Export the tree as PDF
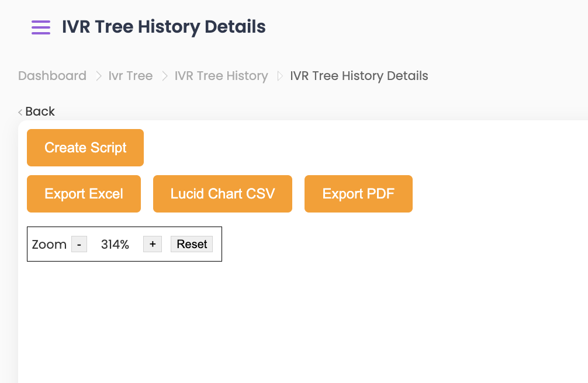This screenshot has width=588, height=383. tap(358, 194)
